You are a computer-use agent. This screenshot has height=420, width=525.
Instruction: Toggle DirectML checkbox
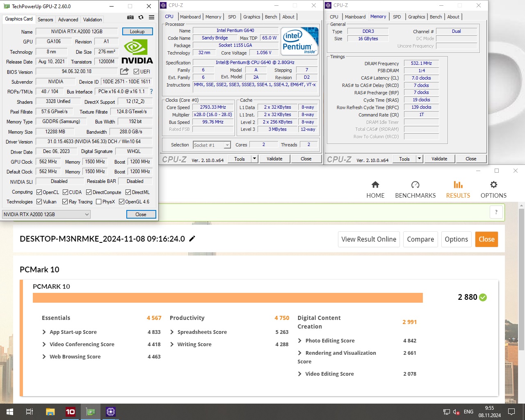pyautogui.click(x=128, y=192)
